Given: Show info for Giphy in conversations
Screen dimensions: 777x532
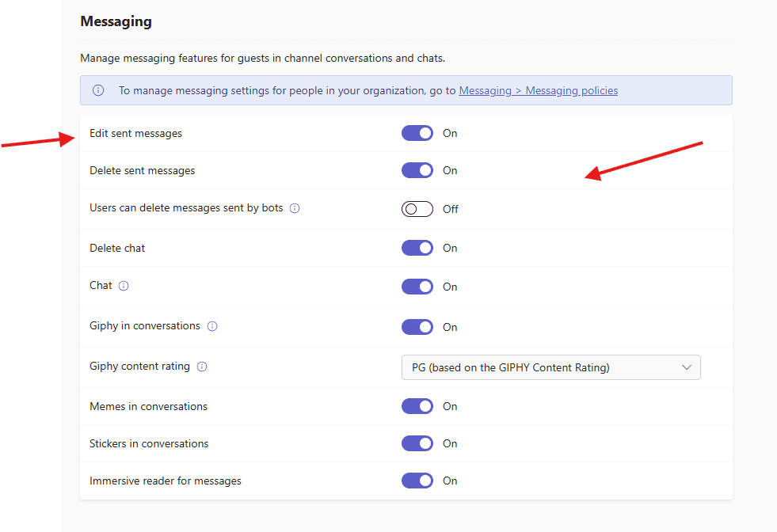Looking at the screenshot, I should pyautogui.click(x=212, y=326).
